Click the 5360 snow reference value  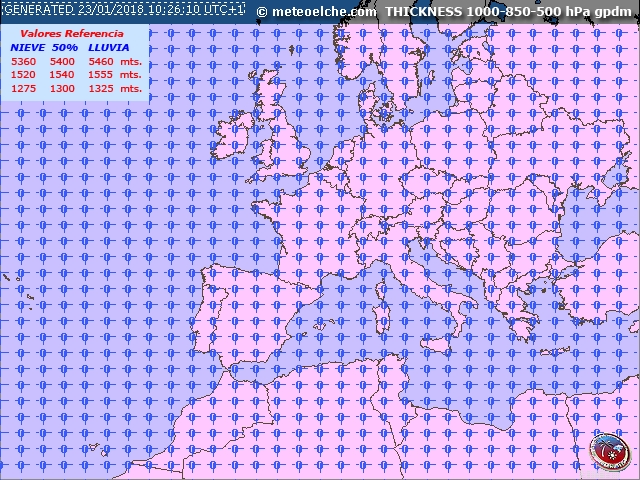pyautogui.click(x=23, y=61)
